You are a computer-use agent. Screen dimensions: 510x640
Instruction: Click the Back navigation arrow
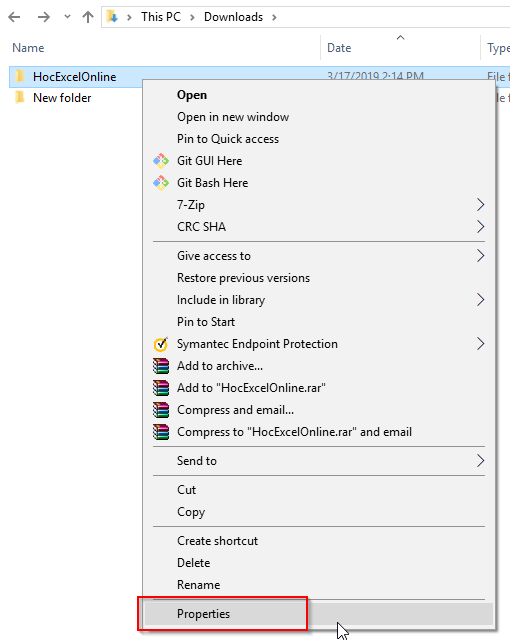[x=14, y=17]
